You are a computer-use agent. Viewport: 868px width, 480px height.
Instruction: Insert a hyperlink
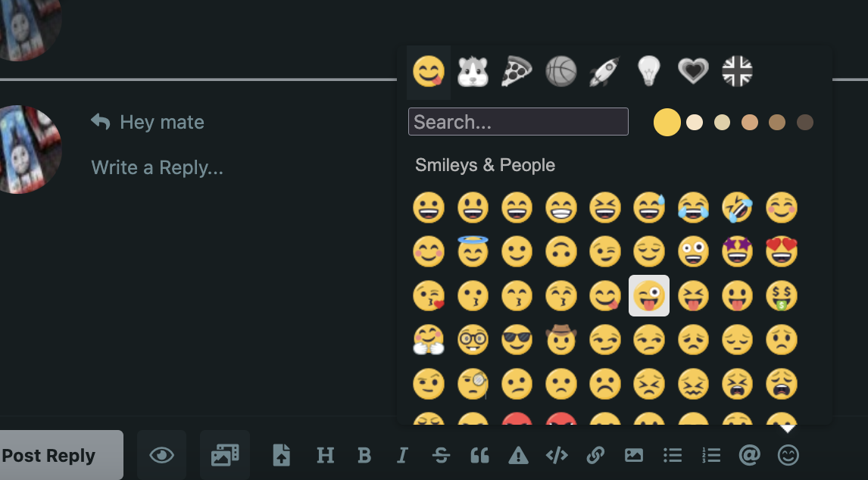coord(595,456)
